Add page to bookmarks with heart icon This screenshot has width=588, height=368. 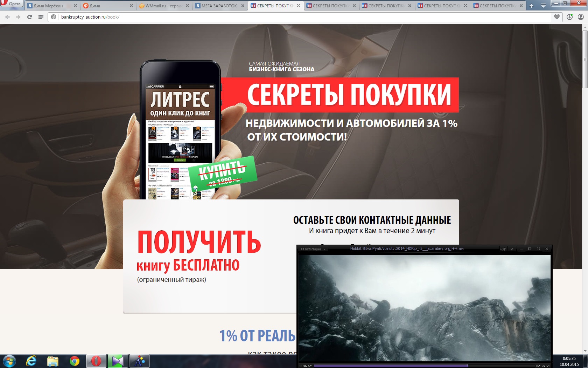click(557, 17)
